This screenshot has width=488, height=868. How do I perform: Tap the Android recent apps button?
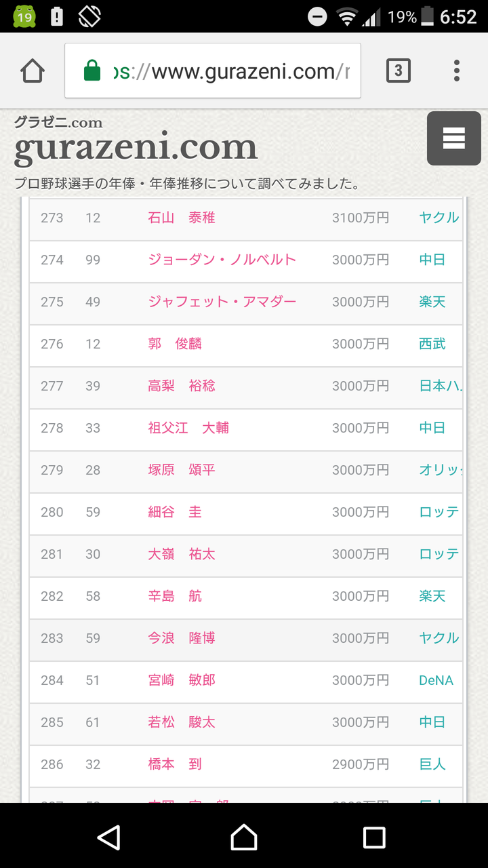374,837
